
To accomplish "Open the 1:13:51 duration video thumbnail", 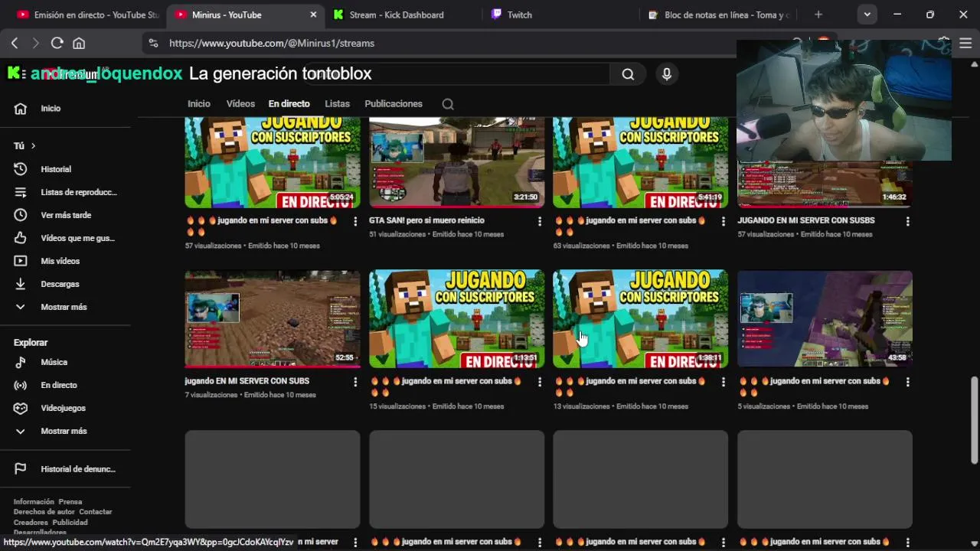I will pos(457,318).
